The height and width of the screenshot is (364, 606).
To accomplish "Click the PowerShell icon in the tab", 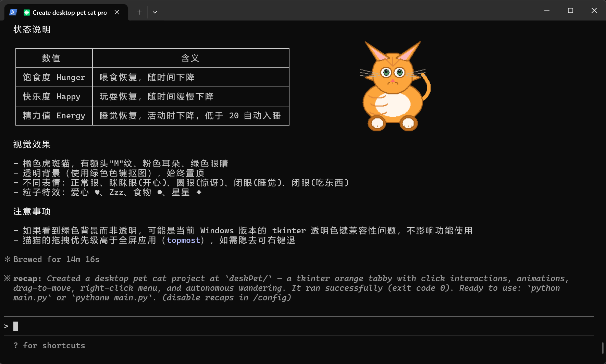I will click(13, 12).
